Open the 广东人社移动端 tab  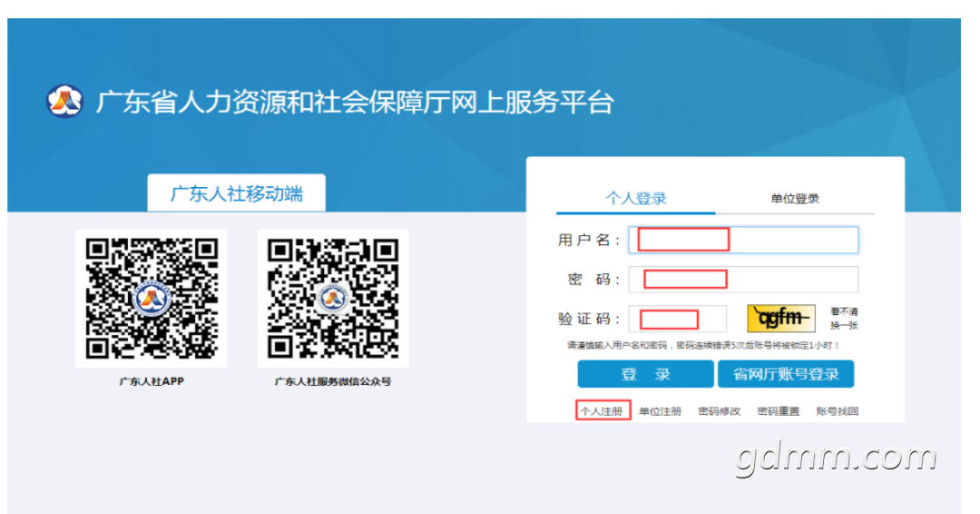236,193
